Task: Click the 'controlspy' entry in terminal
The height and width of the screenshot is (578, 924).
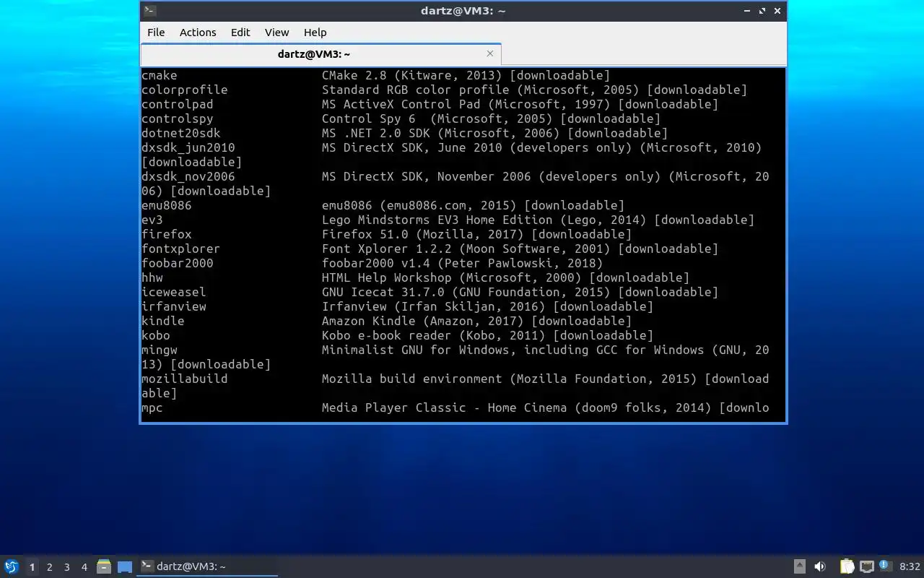Action: [x=178, y=118]
